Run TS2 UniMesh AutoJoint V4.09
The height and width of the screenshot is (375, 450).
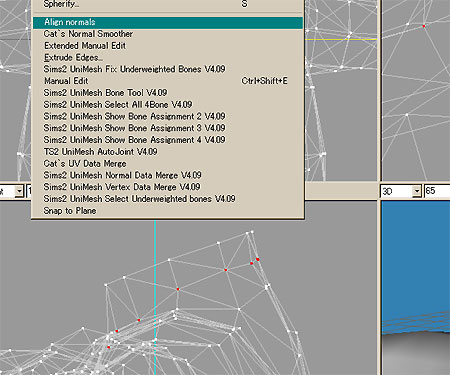pyautogui.click(x=168, y=152)
